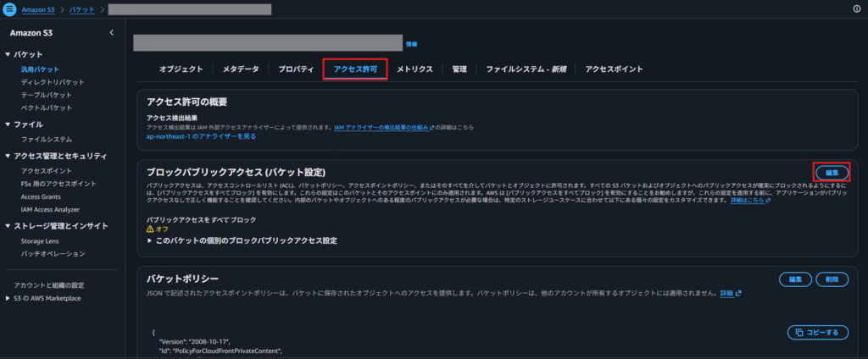Select the アクセス許可 tab
Screen dimensions: 868x359
click(x=355, y=69)
